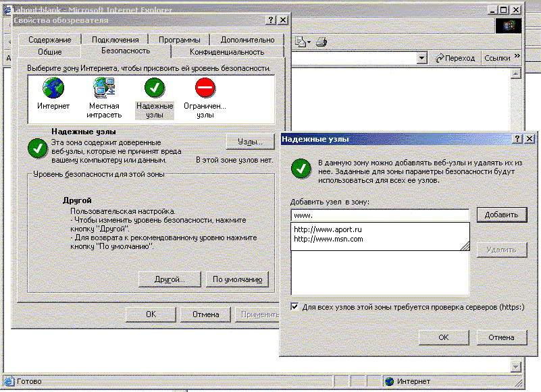Click the Internet Explorer address field
The image size is (541, 392).
pyautogui.click(x=355, y=58)
